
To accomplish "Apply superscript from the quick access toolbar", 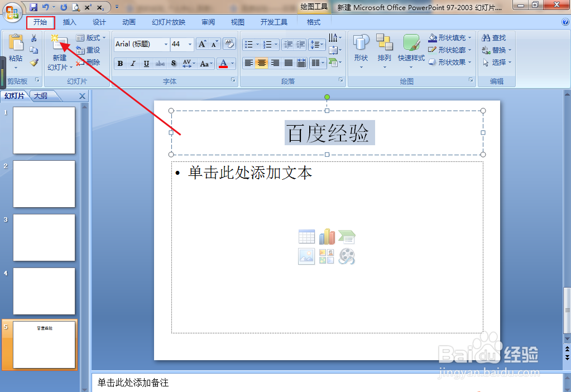I will pyautogui.click(x=88, y=7).
